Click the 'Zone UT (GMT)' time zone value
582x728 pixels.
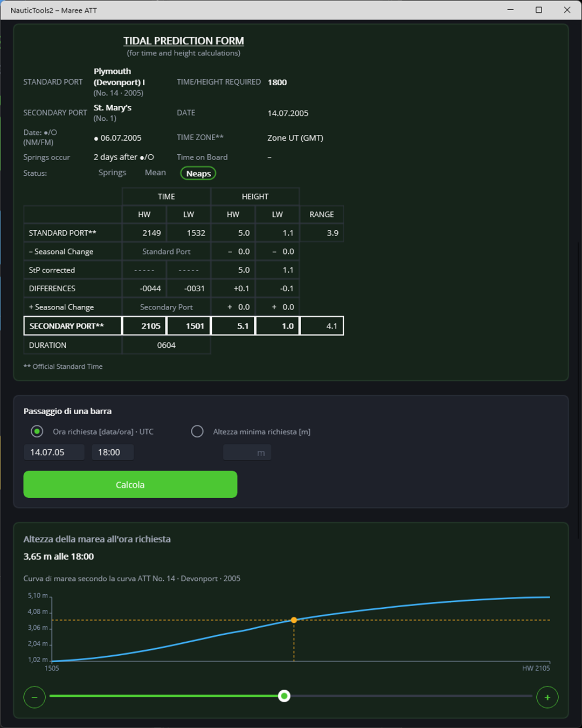coord(295,138)
